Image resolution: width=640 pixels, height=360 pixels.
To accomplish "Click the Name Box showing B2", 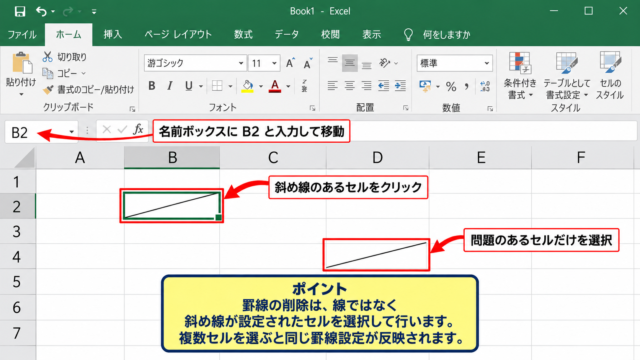I will pyautogui.click(x=36, y=132).
